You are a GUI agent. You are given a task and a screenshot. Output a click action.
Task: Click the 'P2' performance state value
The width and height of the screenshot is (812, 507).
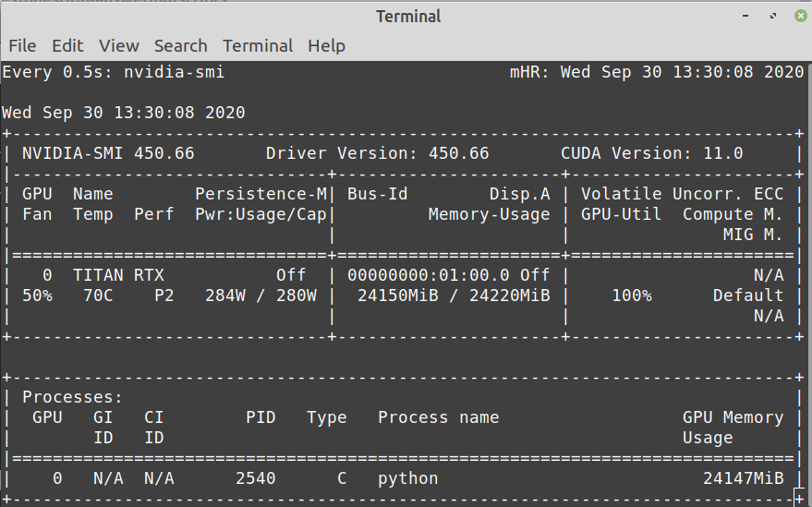(164, 296)
